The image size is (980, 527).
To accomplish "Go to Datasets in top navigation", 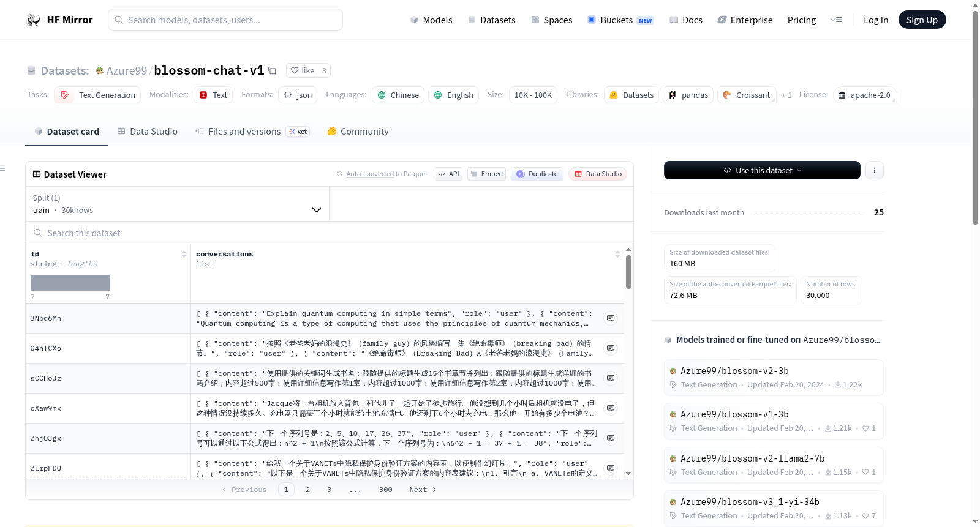I will point(492,20).
